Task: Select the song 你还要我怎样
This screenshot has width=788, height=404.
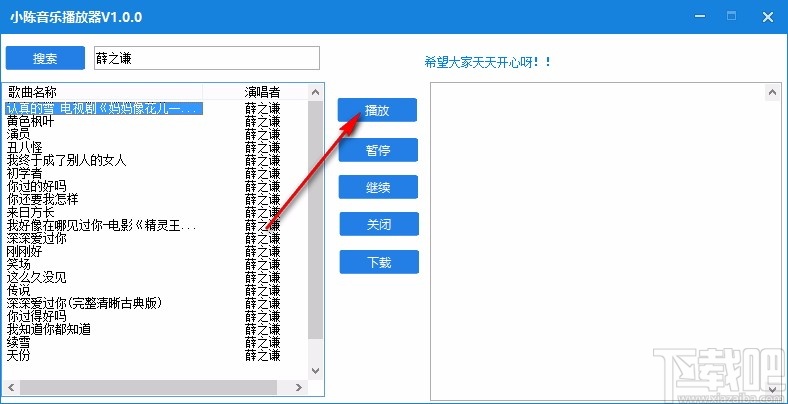Action: pos(42,199)
